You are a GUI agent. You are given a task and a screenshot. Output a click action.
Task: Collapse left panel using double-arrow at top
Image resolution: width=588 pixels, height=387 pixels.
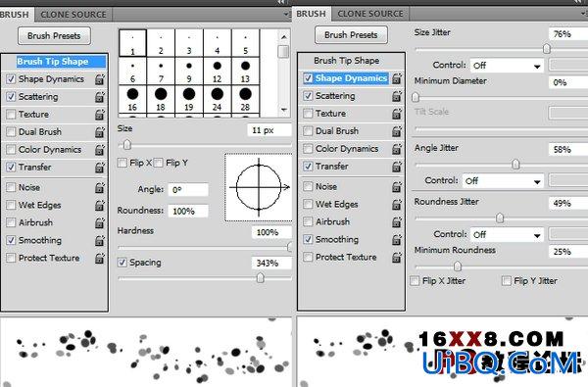click(281, 2)
